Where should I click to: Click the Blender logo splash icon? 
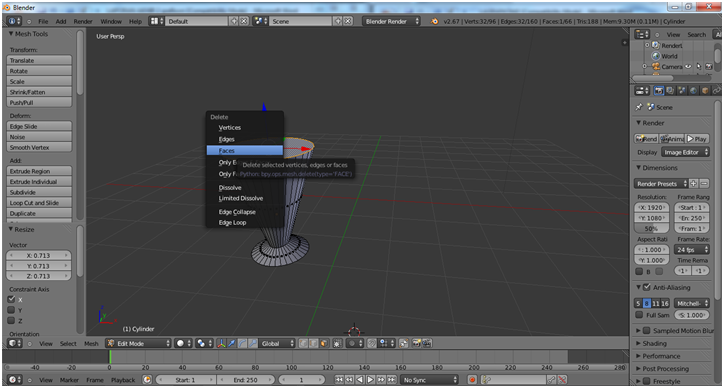(x=434, y=21)
